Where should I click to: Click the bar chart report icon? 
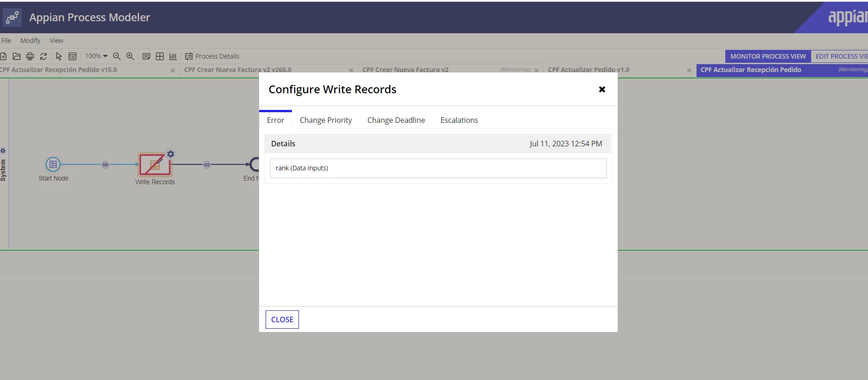pos(173,56)
